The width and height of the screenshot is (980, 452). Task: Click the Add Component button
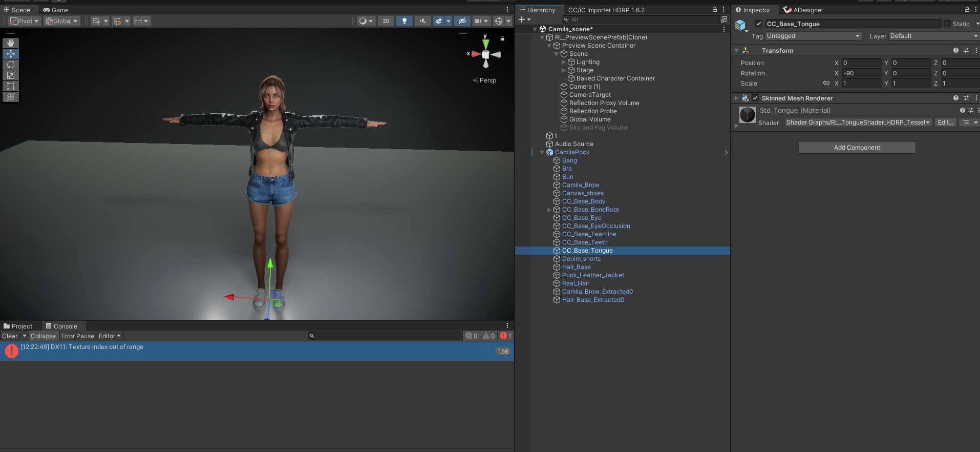[x=857, y=148]
